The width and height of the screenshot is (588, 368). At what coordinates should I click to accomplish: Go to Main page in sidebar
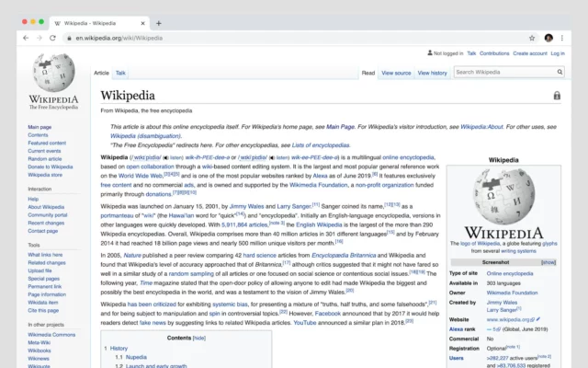click(x=40, y=127)
